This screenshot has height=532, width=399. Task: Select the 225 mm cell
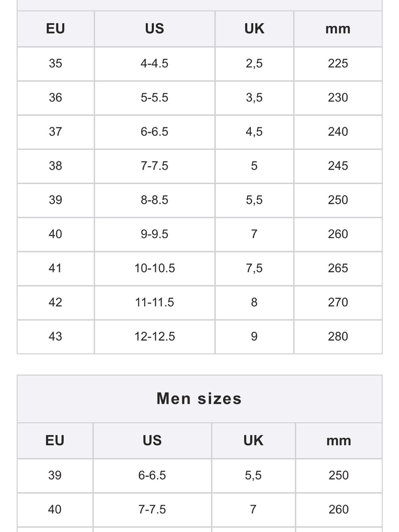(338, 63)
